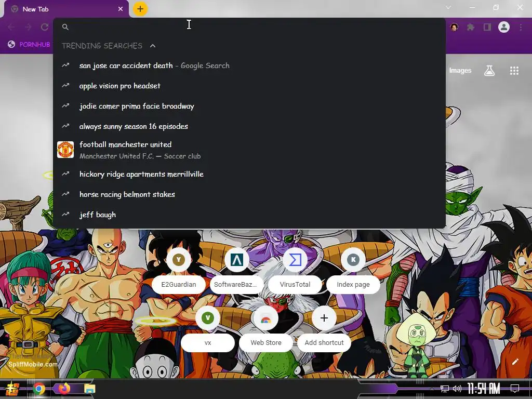Select the New Tab browser tab
The height and width of the screenshot is (399, 532).
(x=66, y=9)
